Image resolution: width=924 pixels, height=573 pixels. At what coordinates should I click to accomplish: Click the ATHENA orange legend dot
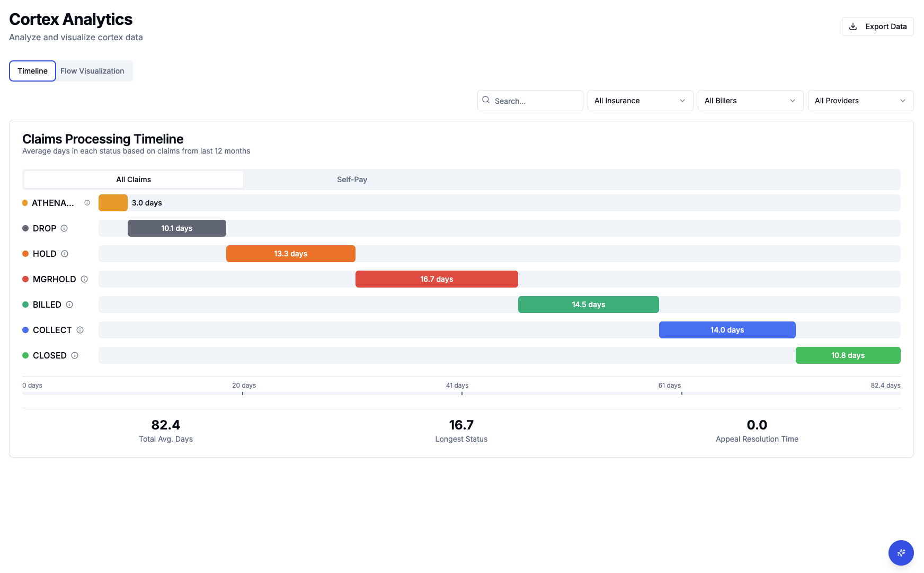tap(25, 203)
